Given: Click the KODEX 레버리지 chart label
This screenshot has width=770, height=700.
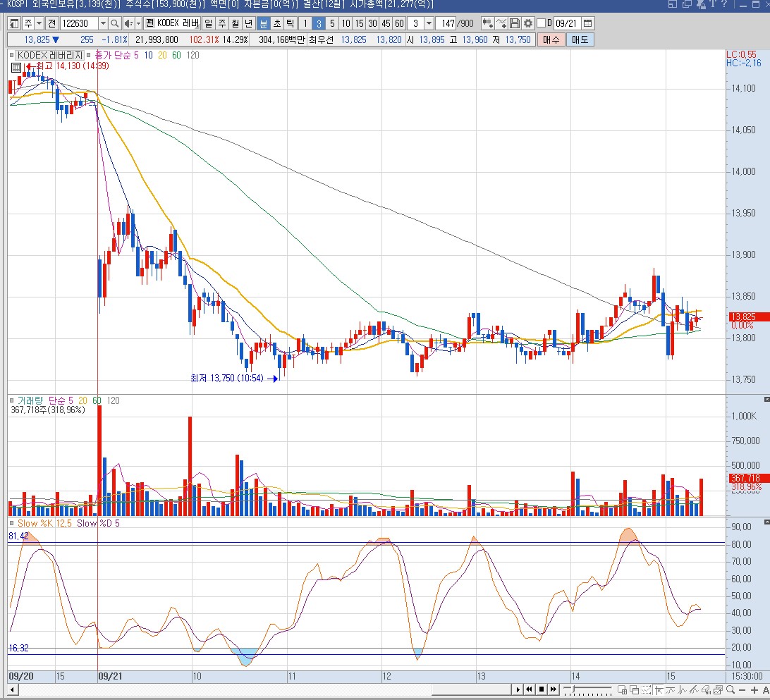Looking at the screenshot, I should coord(49,55).
